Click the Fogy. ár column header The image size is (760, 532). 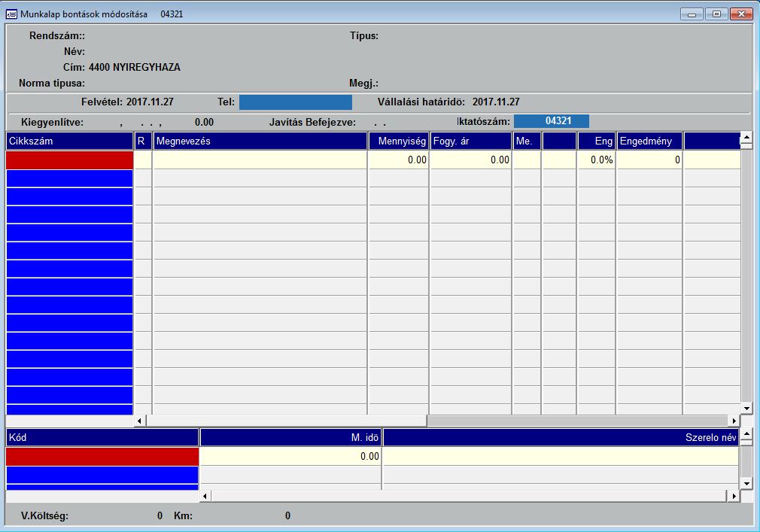[470, 141]
